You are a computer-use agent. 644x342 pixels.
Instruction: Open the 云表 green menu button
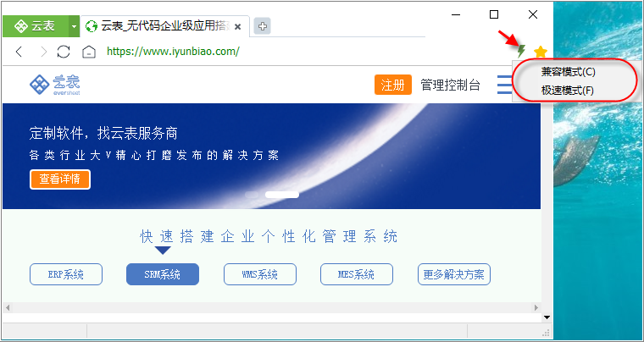pos(36,26)
